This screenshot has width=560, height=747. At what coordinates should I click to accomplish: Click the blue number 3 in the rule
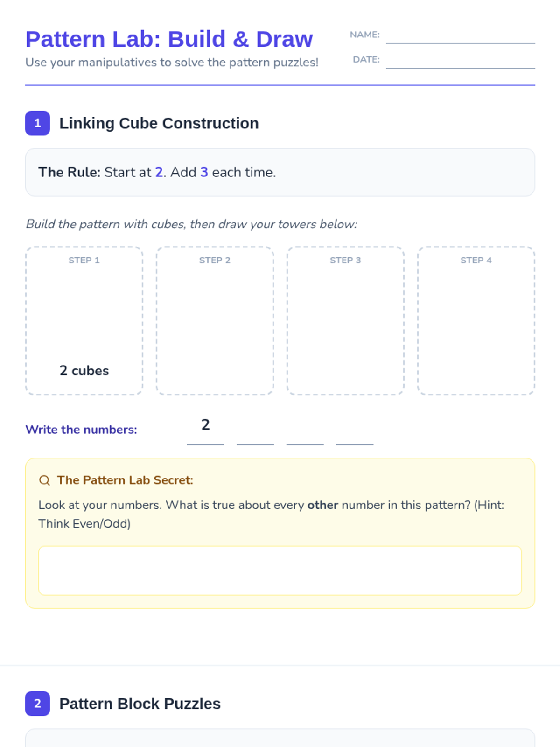point(204,172)
